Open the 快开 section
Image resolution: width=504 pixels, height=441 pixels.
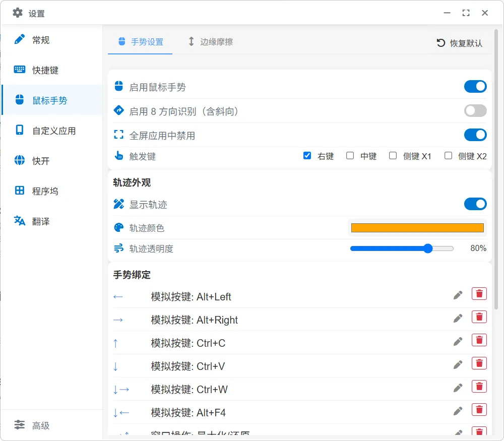click(x=52, y=161)
